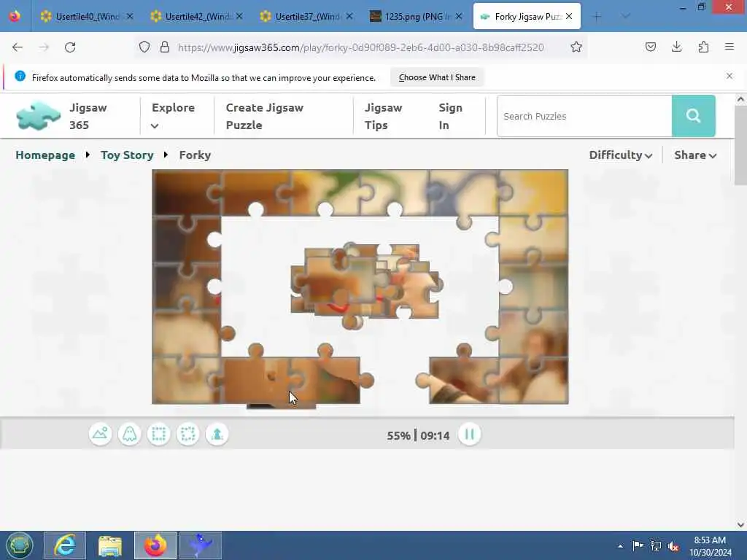Click the teal search magnifier button
747x560 pixels.
(x=694, y=116)
